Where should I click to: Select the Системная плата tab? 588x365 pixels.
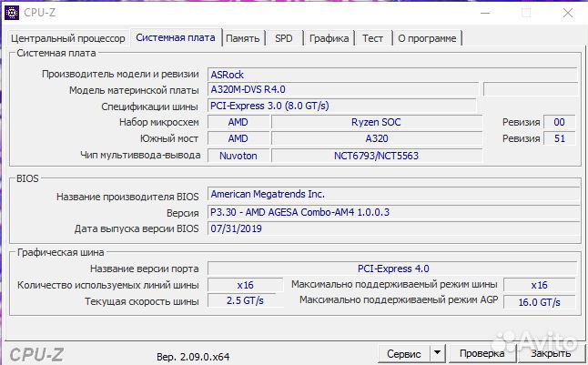pos(176,37)
